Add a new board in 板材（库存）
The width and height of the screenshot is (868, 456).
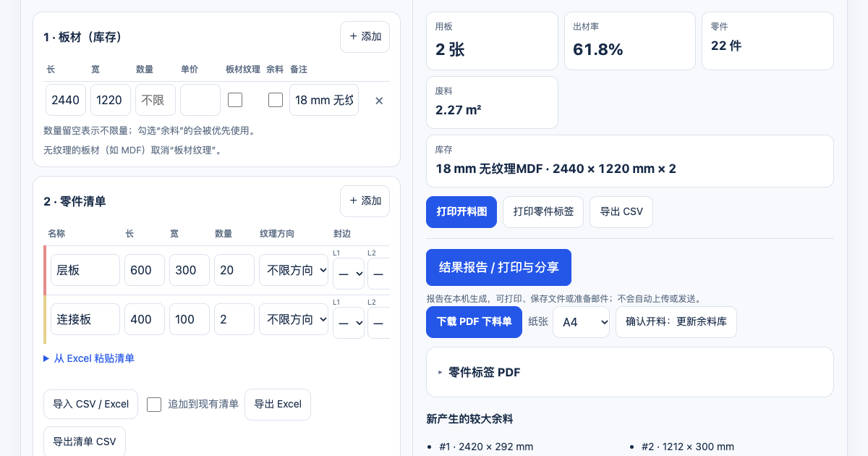[x=365, y=36]
